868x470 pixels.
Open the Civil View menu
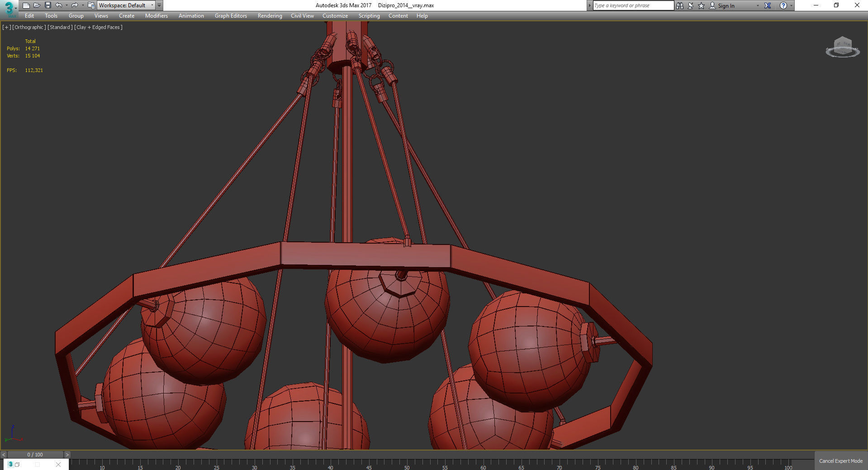pyautogui.click(x=302, y=16)
